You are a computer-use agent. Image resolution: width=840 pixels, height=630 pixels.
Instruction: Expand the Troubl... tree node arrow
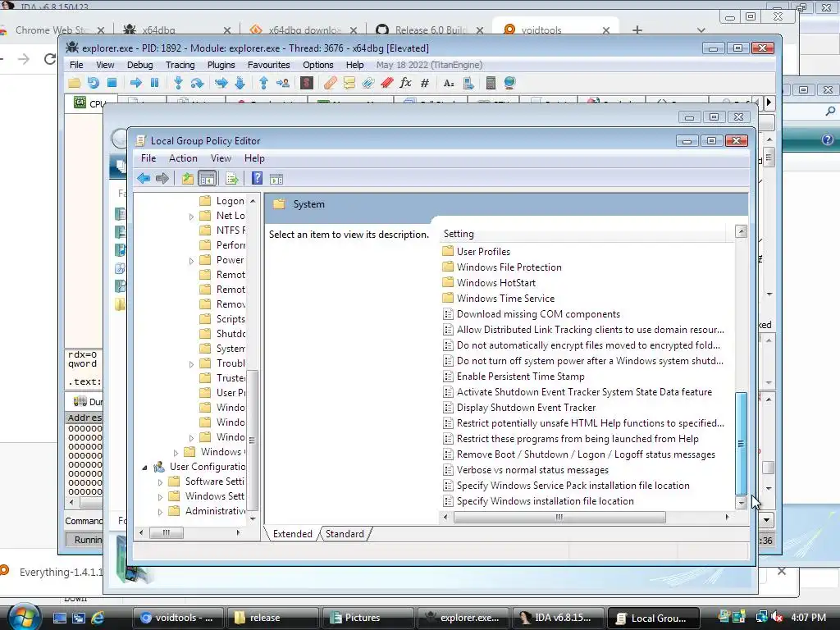point(192,364)
